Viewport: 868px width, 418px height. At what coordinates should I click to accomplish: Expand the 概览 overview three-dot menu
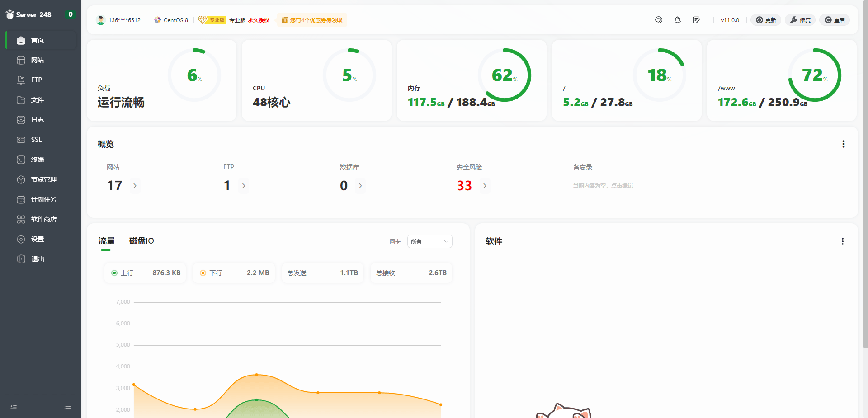pos(843,144)
